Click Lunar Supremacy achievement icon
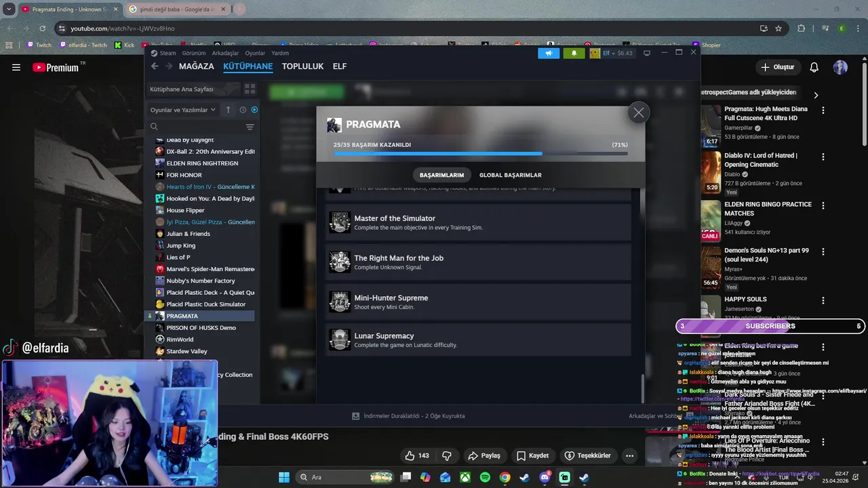 tap(340, 340)
